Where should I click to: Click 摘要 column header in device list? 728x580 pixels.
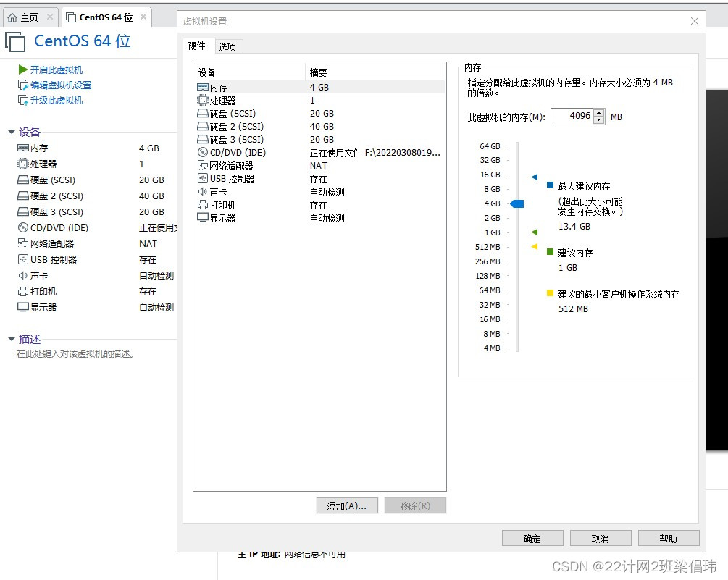tap(375, 72)
